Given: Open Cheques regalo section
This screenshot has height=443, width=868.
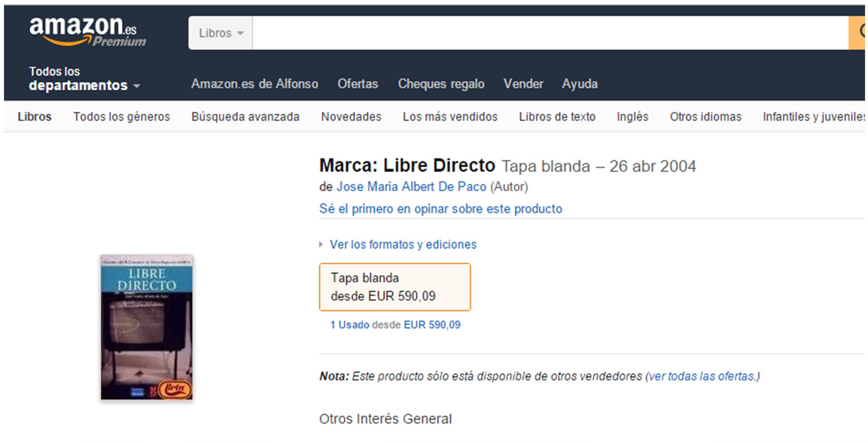Looking at the screenshot, I should coord(441,84).
